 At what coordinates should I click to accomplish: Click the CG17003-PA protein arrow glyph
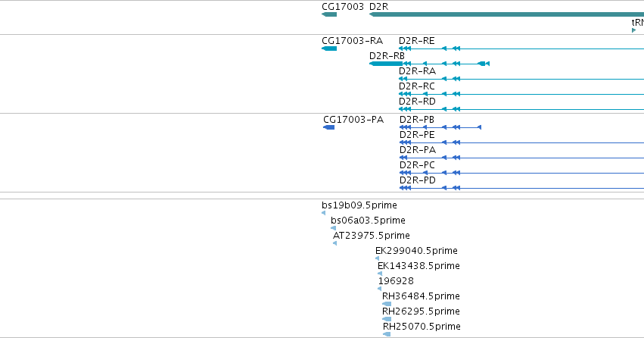[329, 127]
